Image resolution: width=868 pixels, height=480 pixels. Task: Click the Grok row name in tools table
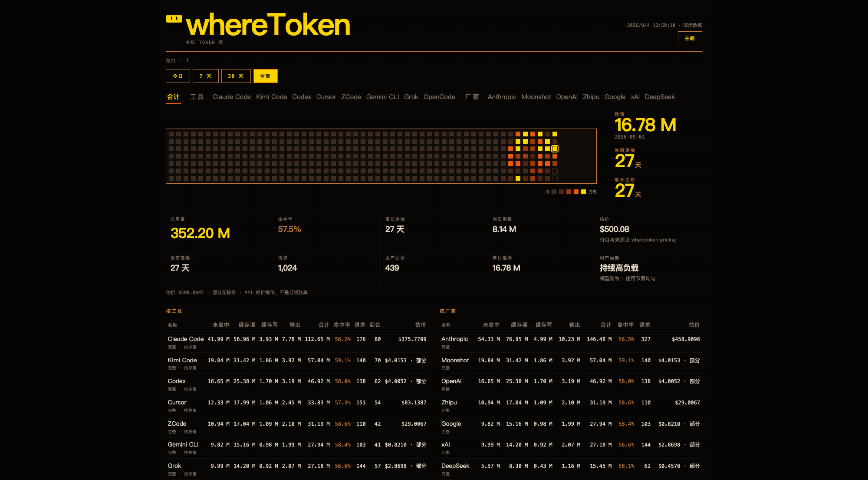(174, 466)
